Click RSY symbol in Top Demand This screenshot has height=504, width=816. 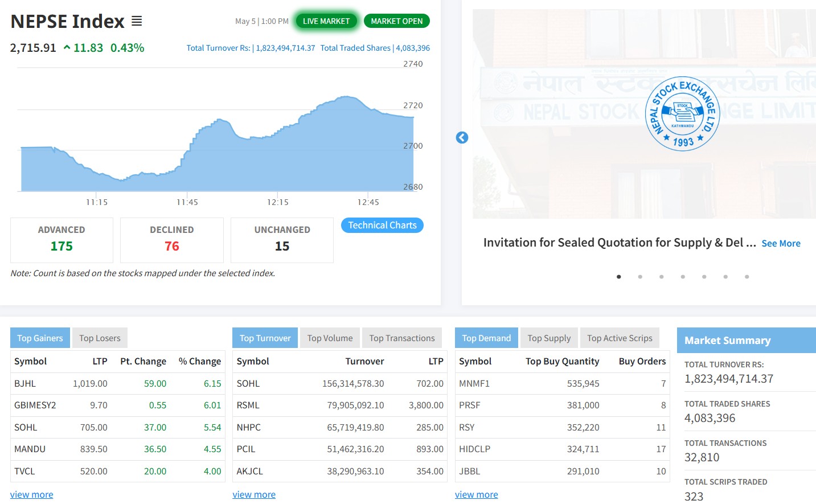point(467,428)
